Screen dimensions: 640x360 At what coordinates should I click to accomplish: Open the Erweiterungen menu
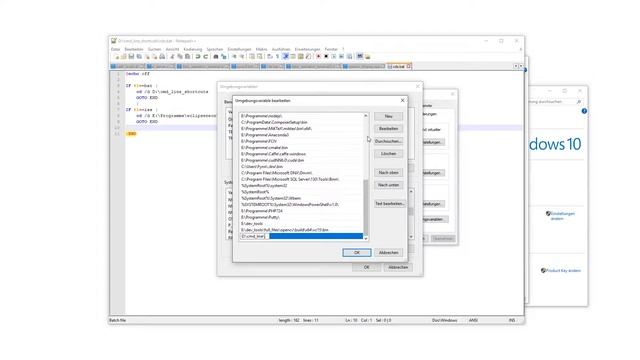[308, 49]
